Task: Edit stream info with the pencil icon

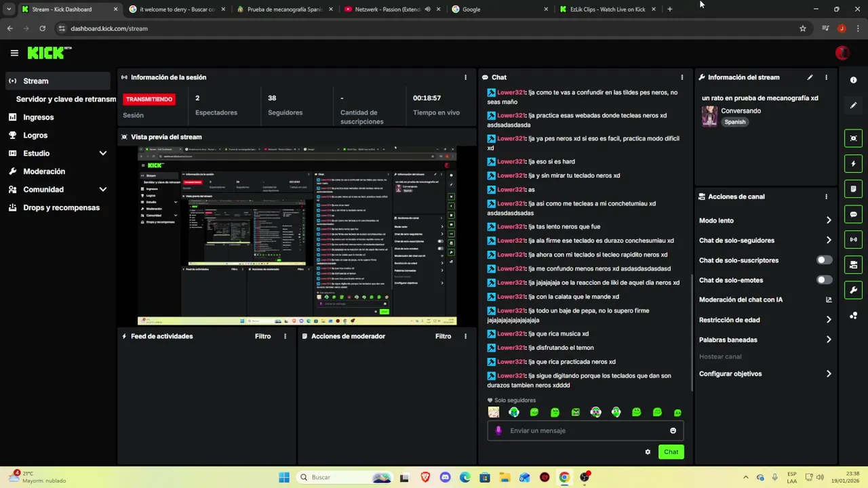Action: click(810, 77)
